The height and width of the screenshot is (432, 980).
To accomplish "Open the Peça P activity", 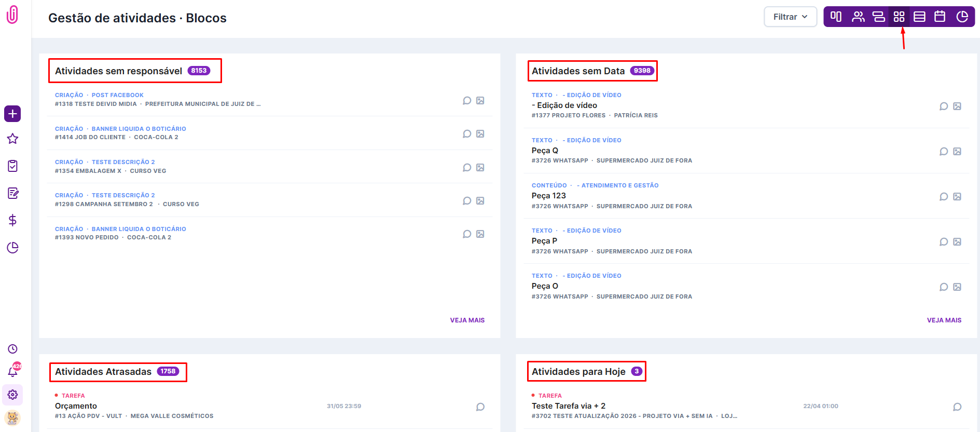I will (x=544, y=241).
